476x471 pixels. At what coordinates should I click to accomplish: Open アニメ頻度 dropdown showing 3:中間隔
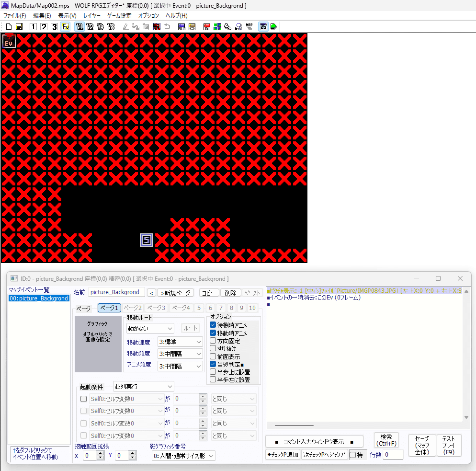coord(180,366)
